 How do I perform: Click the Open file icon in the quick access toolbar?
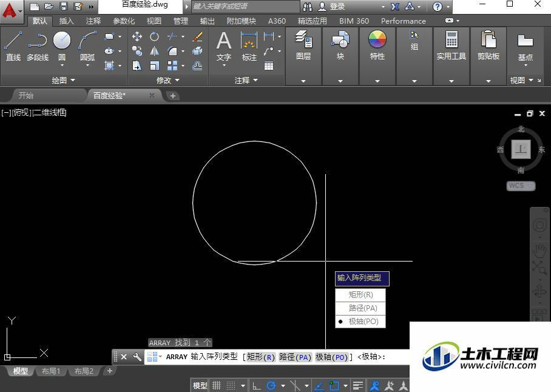[49, 6]
